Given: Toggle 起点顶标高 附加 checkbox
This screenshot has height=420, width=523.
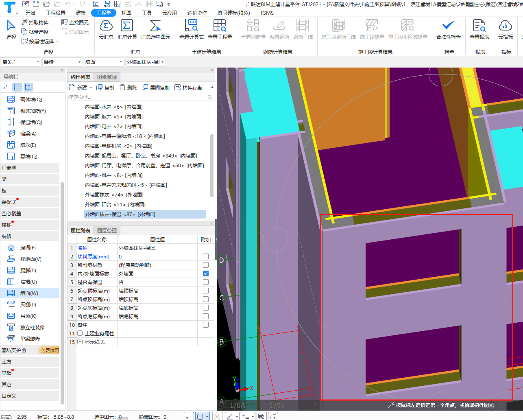Looking at the screenshot, I should (x=206, y=291).
